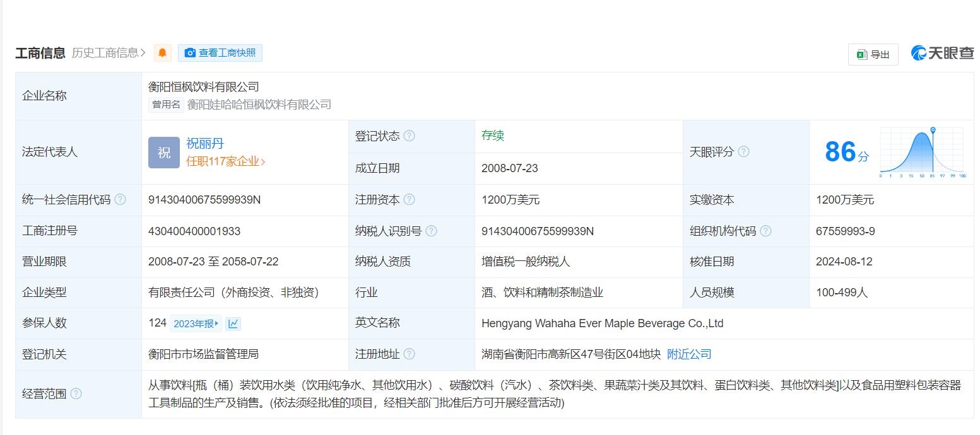Click industry 酒、饮料和精制茶制造业

(543, 293)
